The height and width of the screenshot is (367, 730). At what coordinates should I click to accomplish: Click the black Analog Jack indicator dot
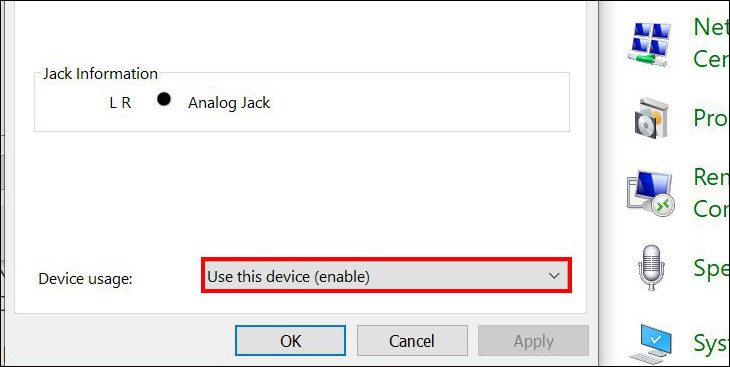click(x=163, y=99)
